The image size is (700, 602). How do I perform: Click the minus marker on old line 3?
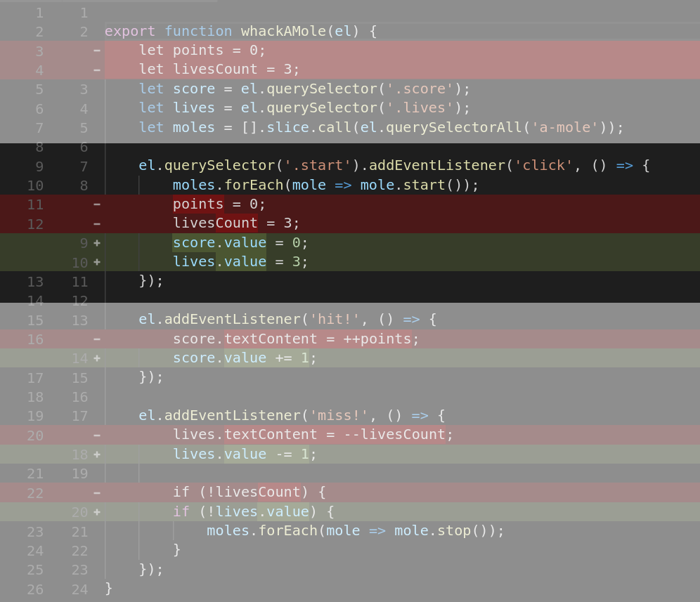[97, 51]
